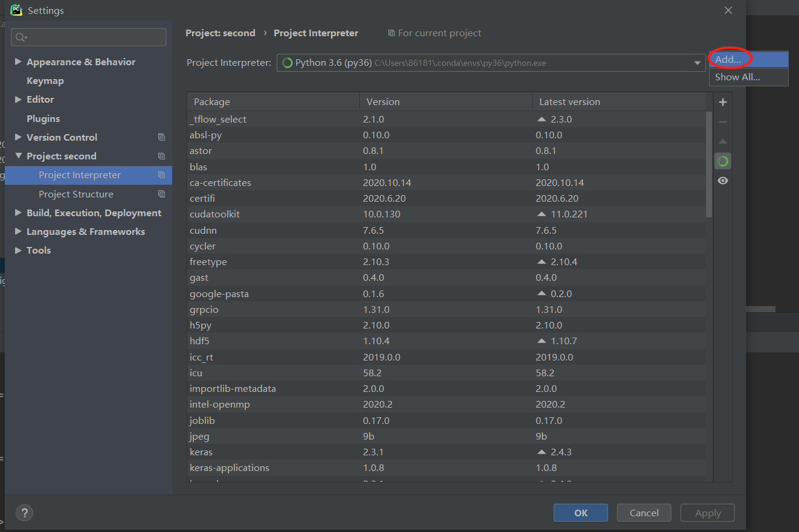Select Project Interpreter in the sidebar
The height and width of the screenshot is (532, 799).
pos(88,175)
